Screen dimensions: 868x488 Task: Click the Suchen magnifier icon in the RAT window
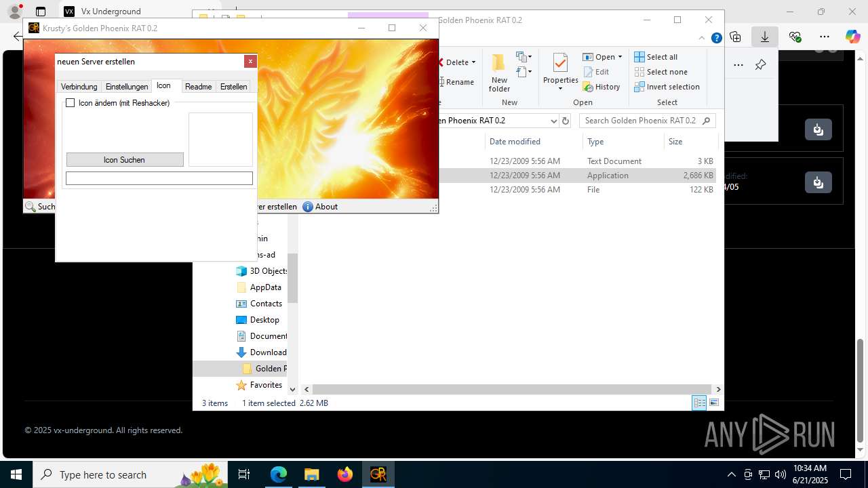coord(30,207)
